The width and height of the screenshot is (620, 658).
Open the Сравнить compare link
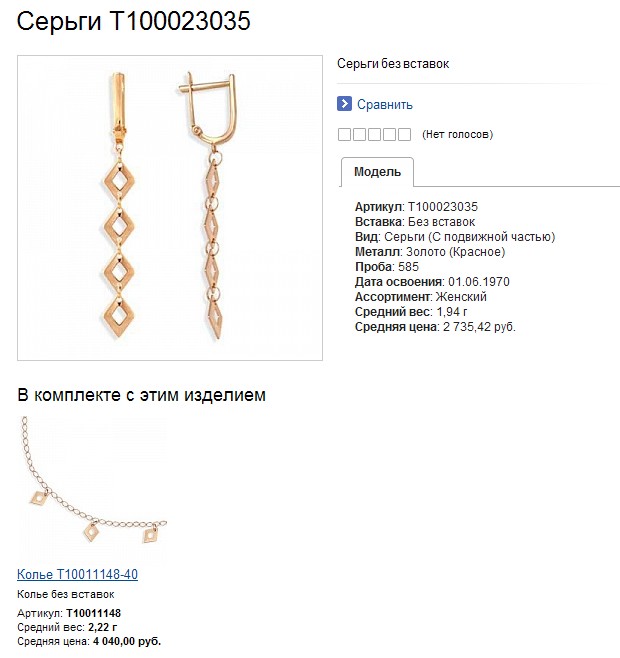click(385, 104)
